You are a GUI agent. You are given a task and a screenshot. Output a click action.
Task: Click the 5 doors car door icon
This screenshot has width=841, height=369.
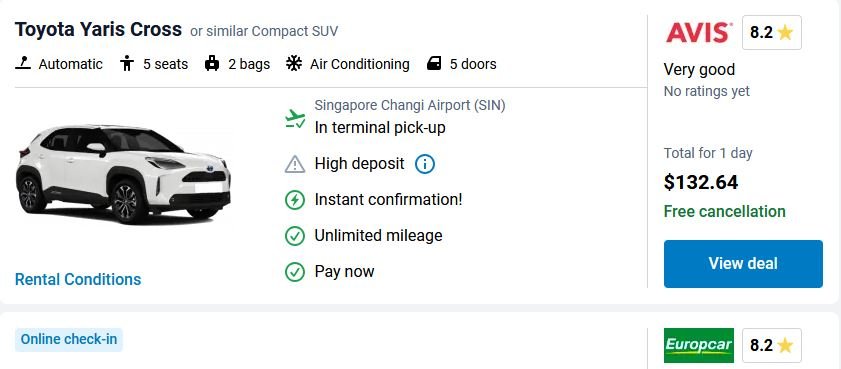(433, 64)
